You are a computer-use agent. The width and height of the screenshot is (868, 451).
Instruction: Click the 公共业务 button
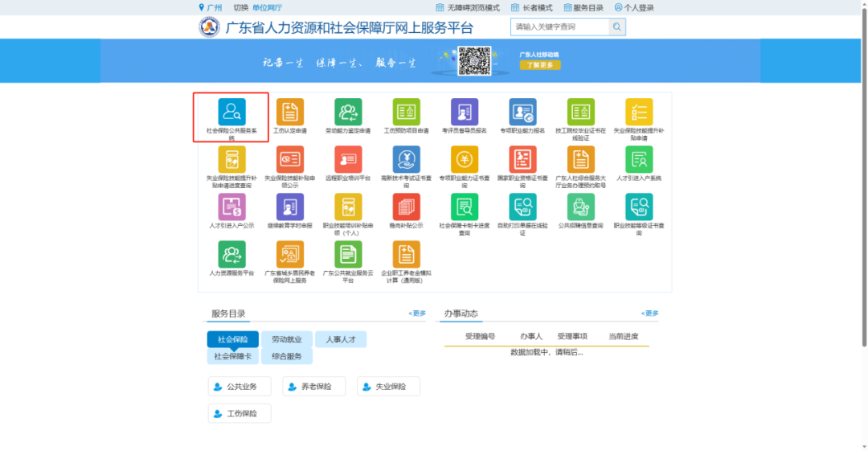(x=240, y=386)
